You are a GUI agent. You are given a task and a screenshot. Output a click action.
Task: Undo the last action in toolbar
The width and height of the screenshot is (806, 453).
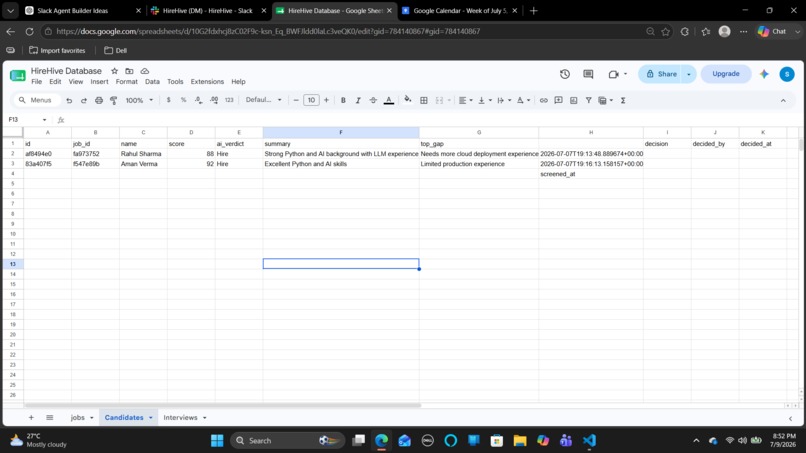tap(69, 100)
